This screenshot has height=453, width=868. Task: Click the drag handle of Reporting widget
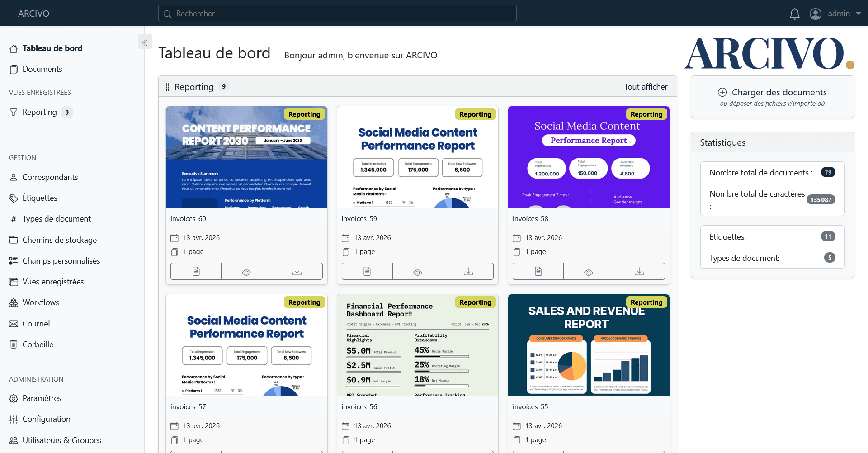click(167, 87)
